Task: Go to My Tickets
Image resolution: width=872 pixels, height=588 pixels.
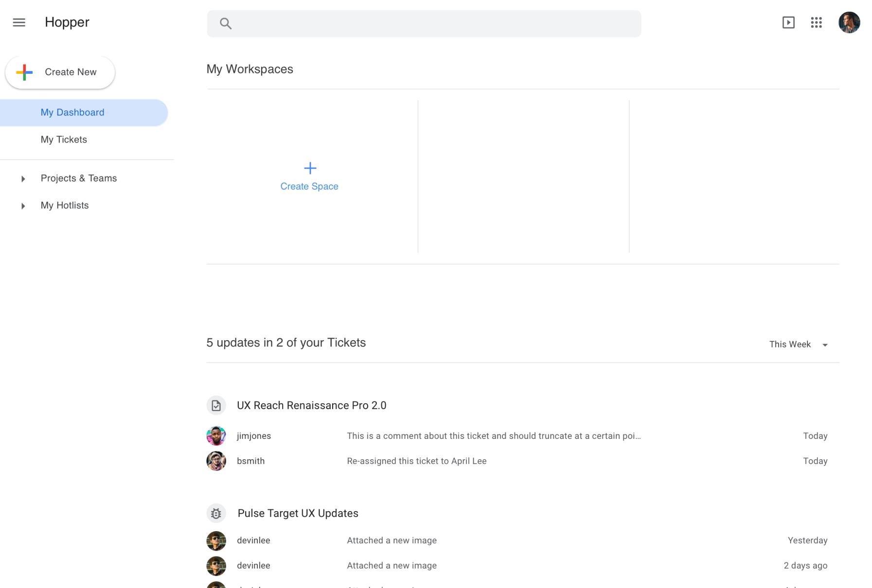Action: [x=64, y=140]
